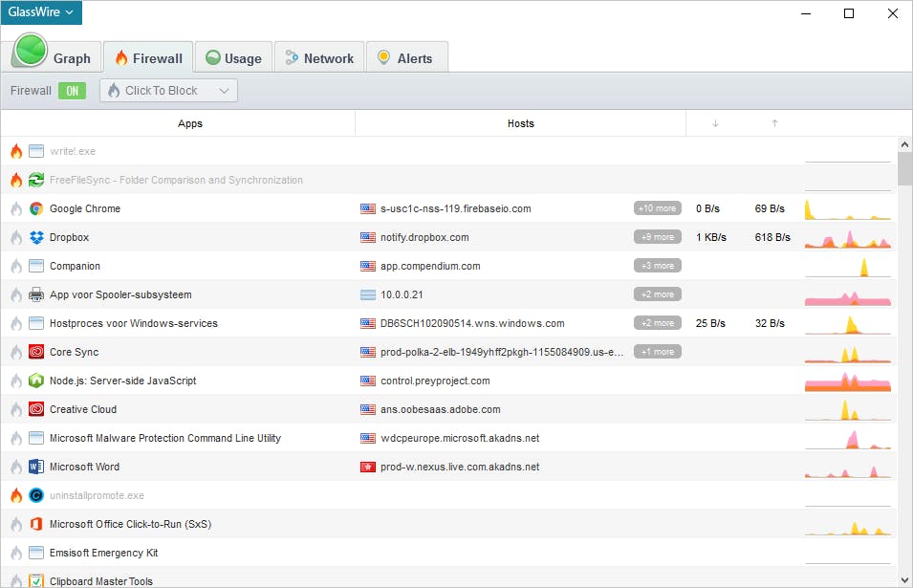
Task: Click the Hostproces voor Windows-services window icon
Action: click(x=36, y=323)
